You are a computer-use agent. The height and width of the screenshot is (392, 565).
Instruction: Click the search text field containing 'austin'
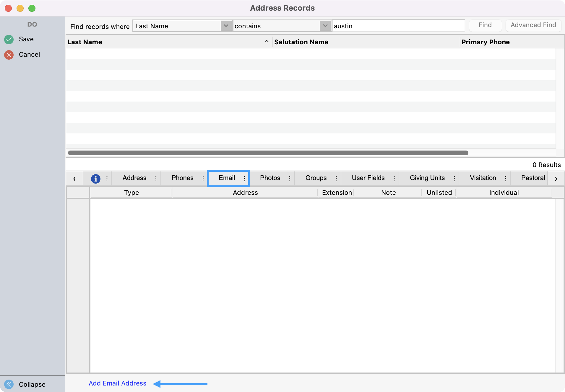(x=398, y=26)
